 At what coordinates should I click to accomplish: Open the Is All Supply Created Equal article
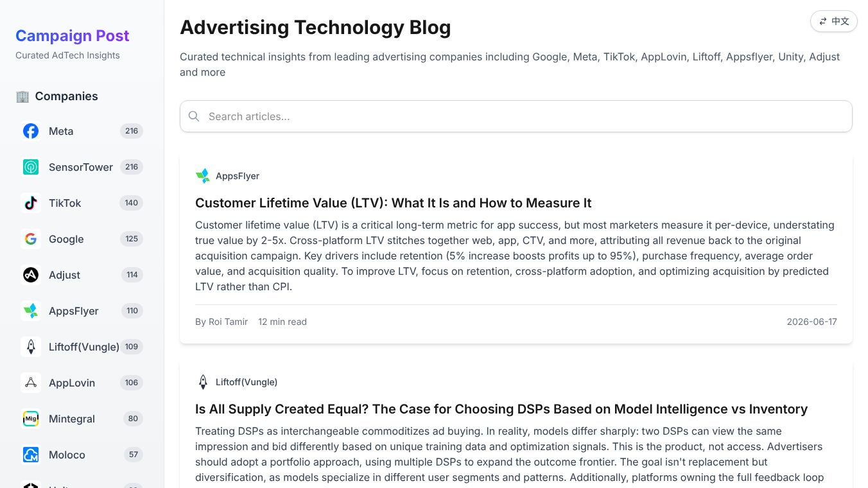click(x=501, y=409)
